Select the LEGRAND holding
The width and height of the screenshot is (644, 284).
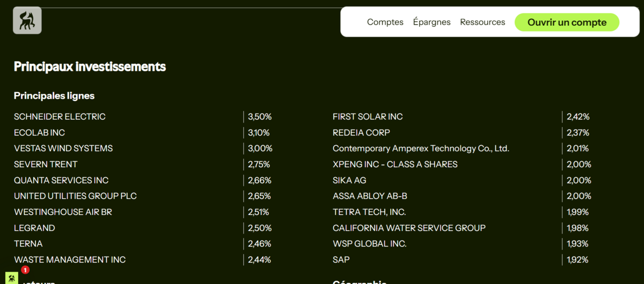click(x=34, y=228)
